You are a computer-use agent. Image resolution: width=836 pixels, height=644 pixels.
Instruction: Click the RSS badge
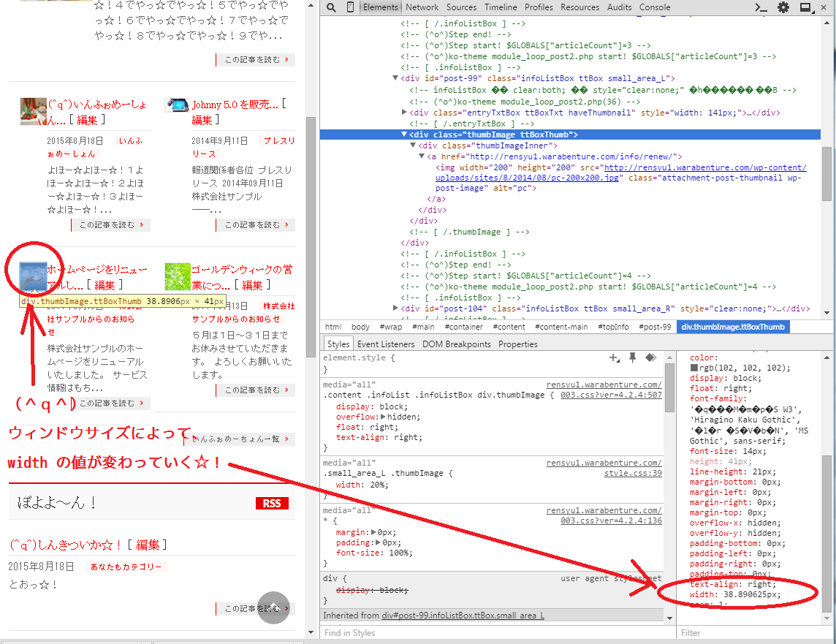click(x=272, y=503)
